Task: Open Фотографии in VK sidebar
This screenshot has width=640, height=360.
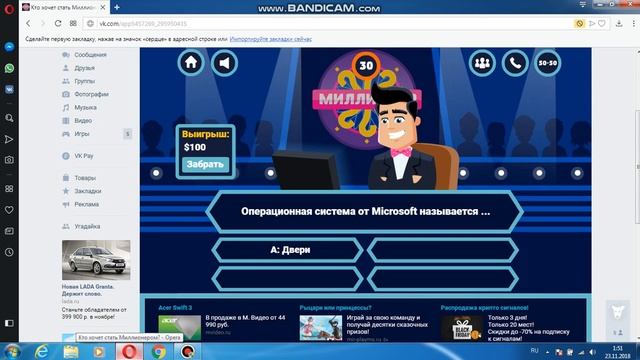Action: (x=91, y=94)
